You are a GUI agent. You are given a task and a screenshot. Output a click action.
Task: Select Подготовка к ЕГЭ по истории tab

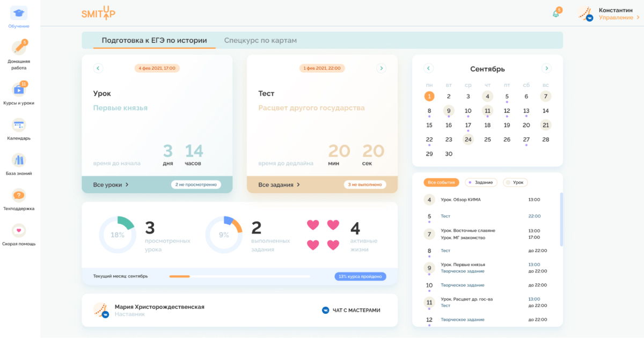click(x=154, y=40)
